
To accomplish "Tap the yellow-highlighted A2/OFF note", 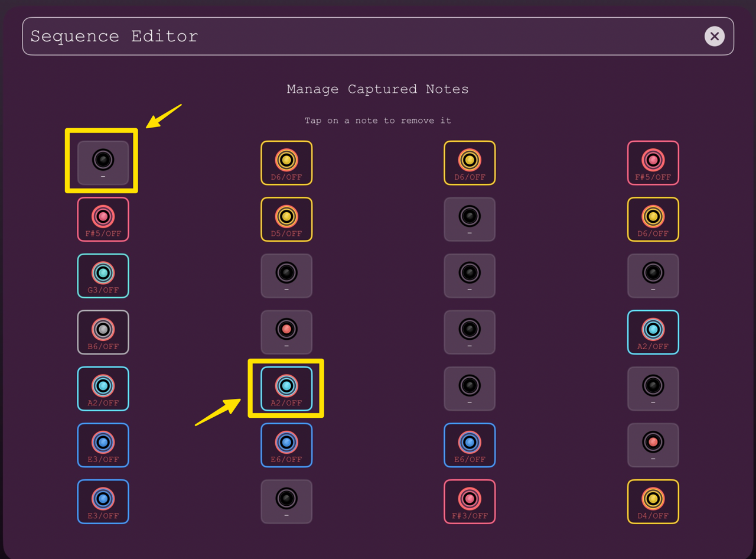I will (x=286, y=389).
